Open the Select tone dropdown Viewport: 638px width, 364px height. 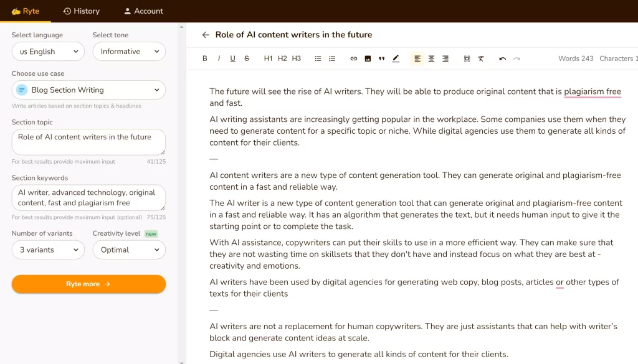[x=129, y=52]
